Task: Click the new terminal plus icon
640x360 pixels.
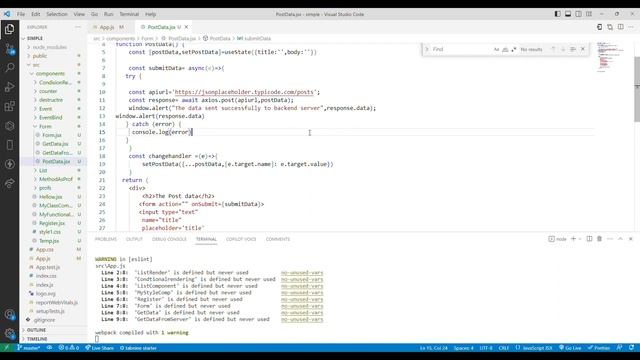Action: [573, 239]
